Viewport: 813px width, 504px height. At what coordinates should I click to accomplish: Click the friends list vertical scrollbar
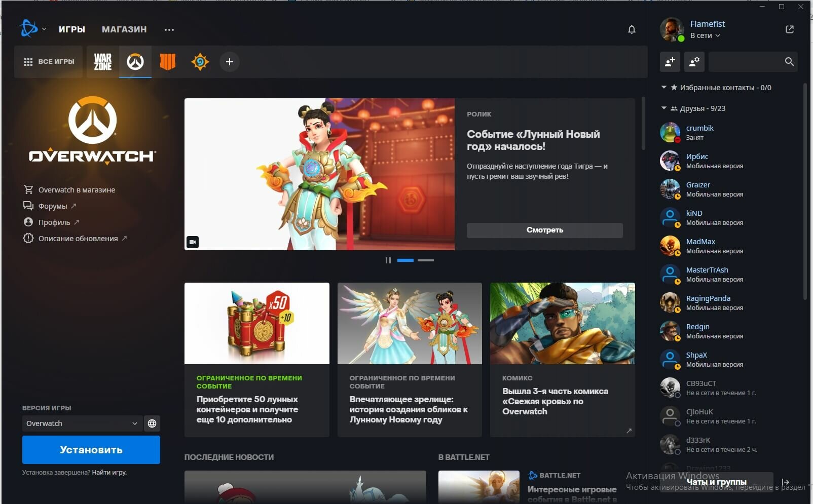(x=805, y=191)
